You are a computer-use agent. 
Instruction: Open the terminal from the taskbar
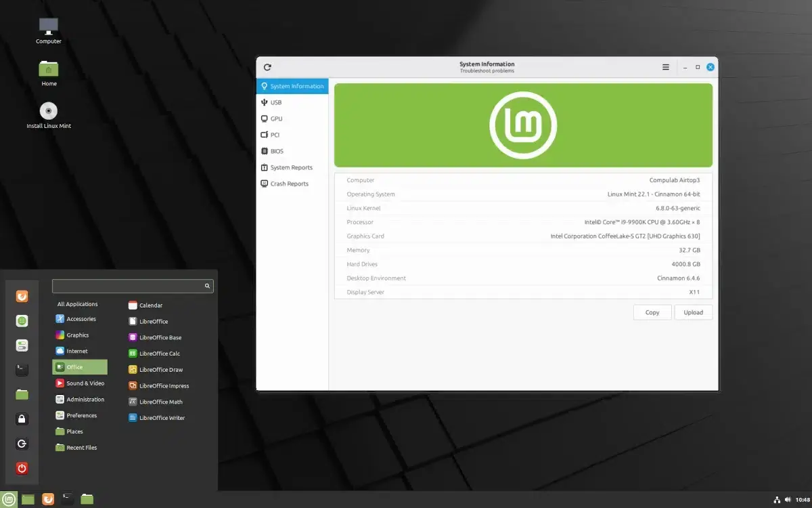coord(67,499)
